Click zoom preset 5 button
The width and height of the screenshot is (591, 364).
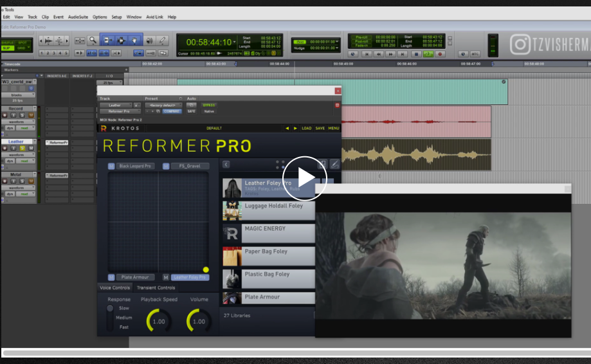pyautogui.click(x=66, y=53)
